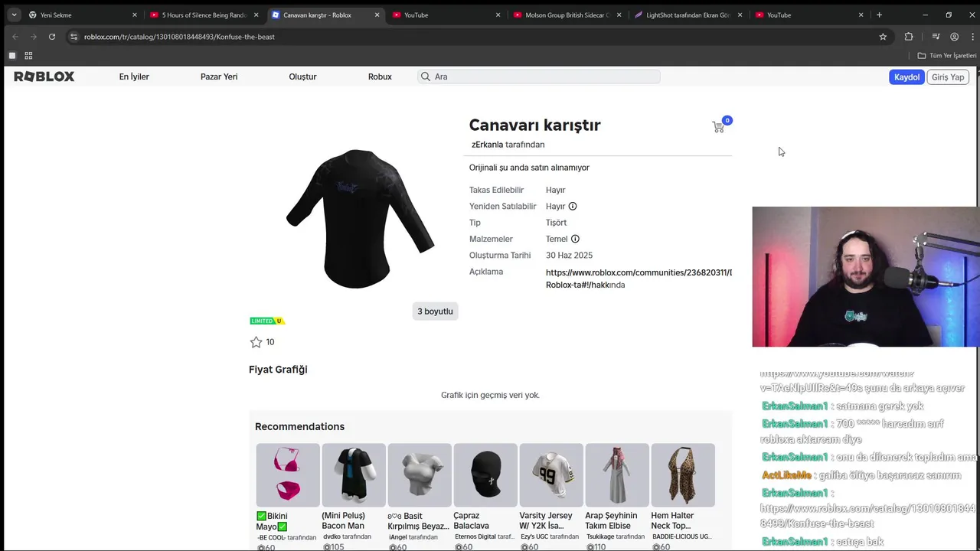
Task: Go forward in browser history
Action: point(34,37)
